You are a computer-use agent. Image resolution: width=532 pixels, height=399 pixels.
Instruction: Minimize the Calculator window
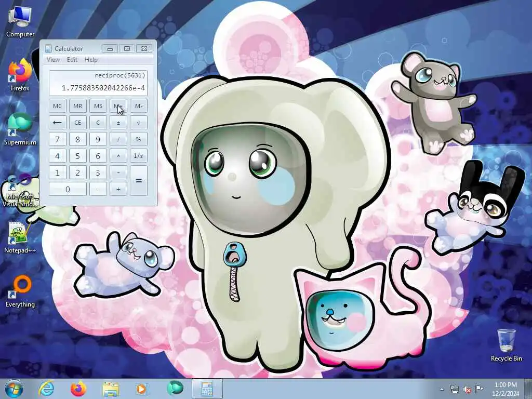(x=110, y=49)
